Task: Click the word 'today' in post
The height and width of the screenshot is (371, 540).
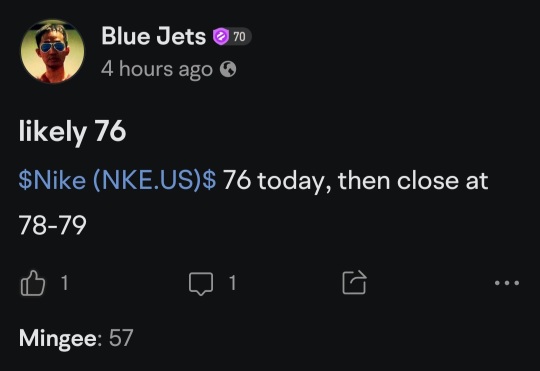Action: coord(294,181)
